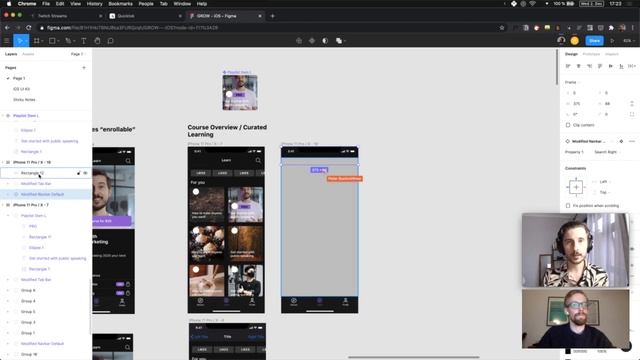The image size is (640, 360).
Task: Toggle Fix position when scrolling checkbox
Action: pos(568,206)
